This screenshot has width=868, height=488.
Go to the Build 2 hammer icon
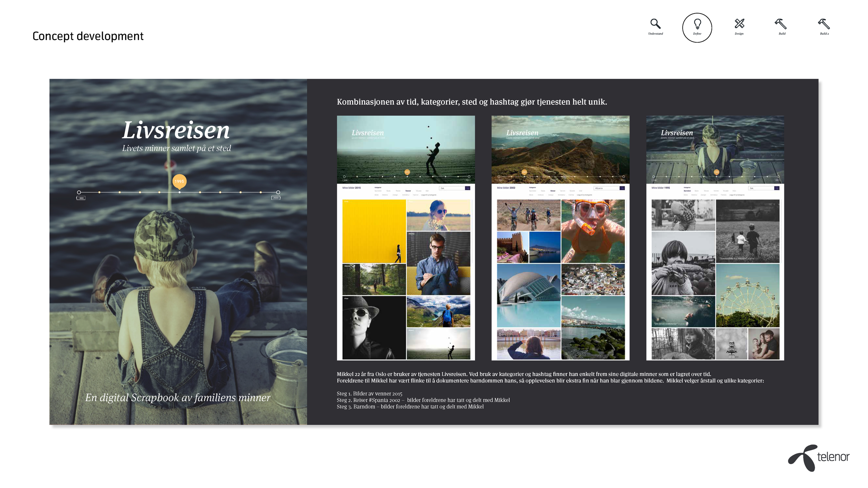tap(824, 24)
